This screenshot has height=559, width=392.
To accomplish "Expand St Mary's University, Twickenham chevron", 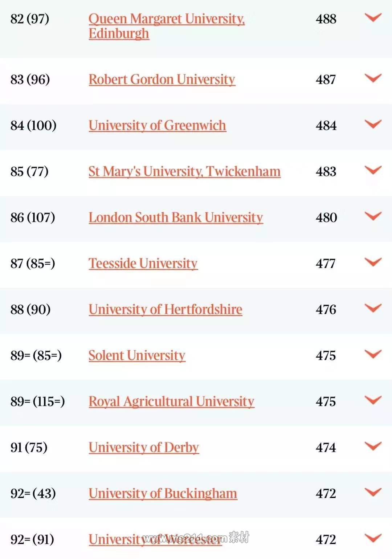I will tap(373, 170).
